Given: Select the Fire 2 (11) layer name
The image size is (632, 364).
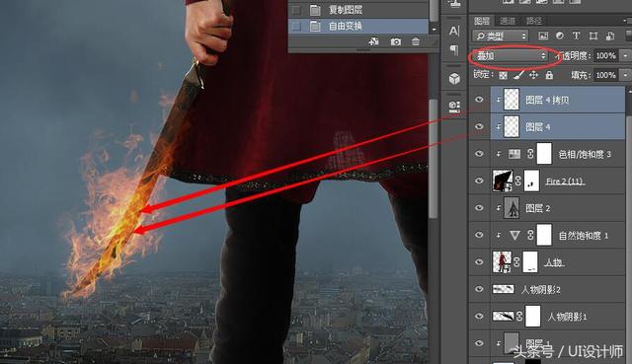Looking at the screenshot, I should (564, 182).
